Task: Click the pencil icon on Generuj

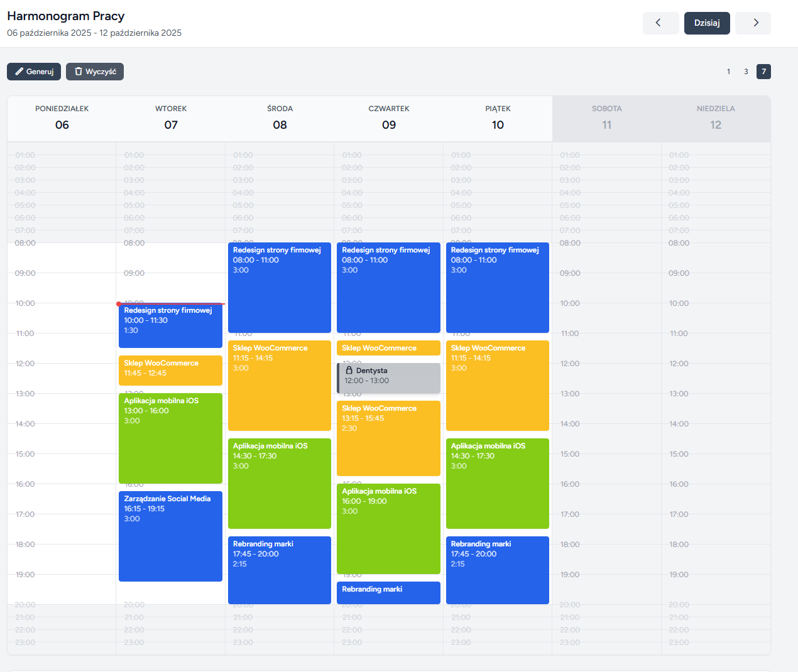Action: point(19,72)
